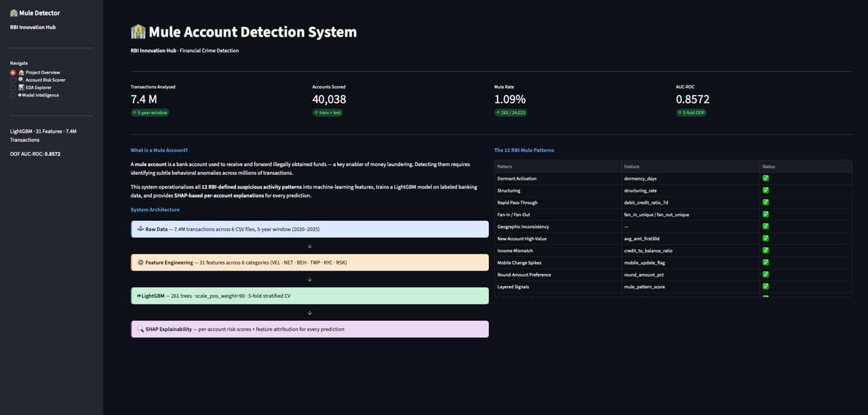Click the 'OOF AUC-ROC: 0.8572' sidebar text
868x415 pixels.
(x=35, y=154)
